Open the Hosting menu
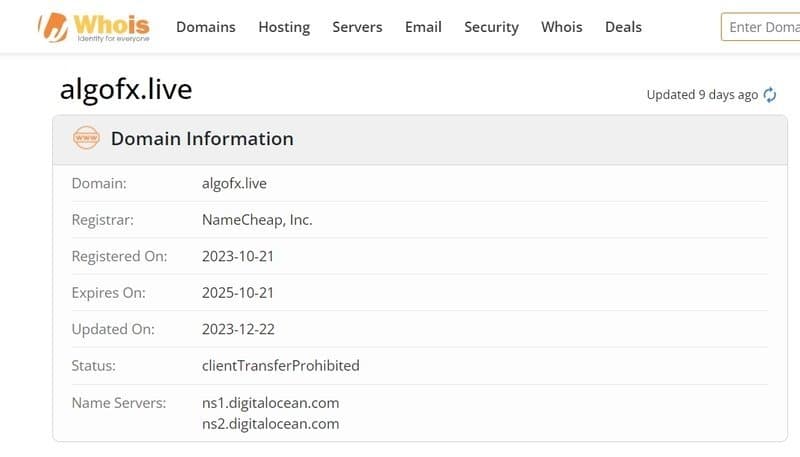The width and height of the screenshot is (800, 457). point(284,27)
